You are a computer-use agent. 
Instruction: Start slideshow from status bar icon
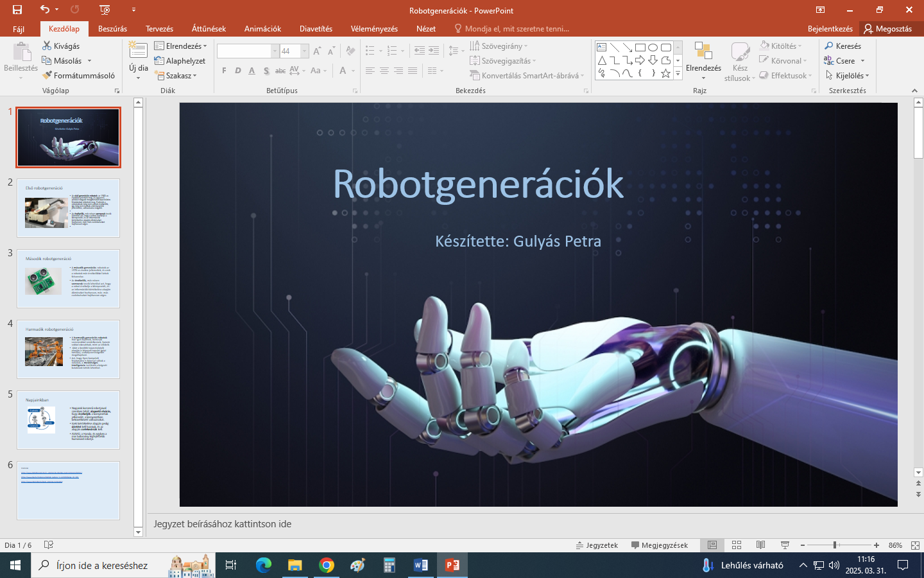click(785, 545)
